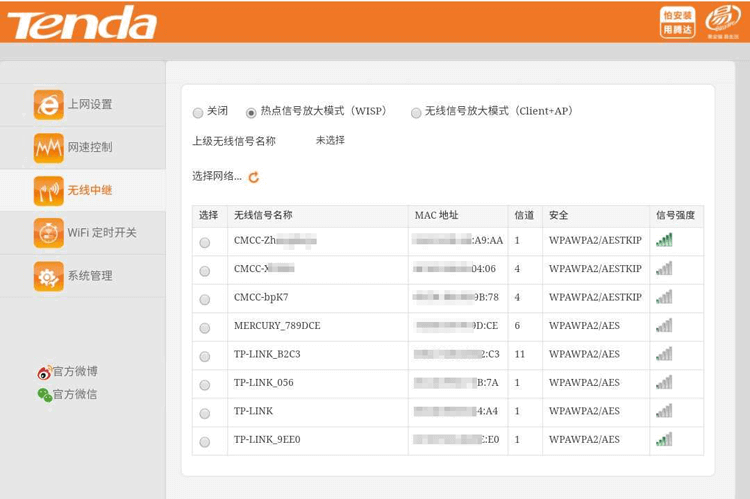Click the Weibo icon for 官方微博

(x=44, y=372)
